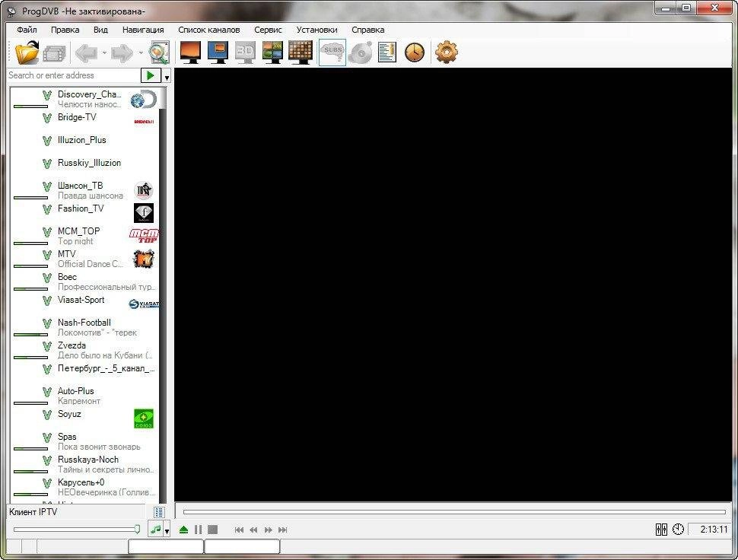This screenshot has height=560, width=738.
Task: Expand dropdown next to forward arrow
Action: coord(140,53)
